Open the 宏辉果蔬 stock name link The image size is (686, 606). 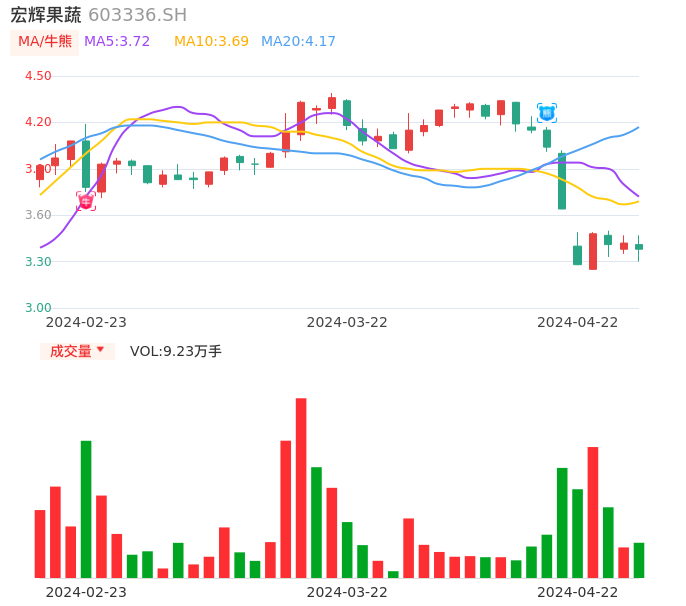[x=46, y=15]
